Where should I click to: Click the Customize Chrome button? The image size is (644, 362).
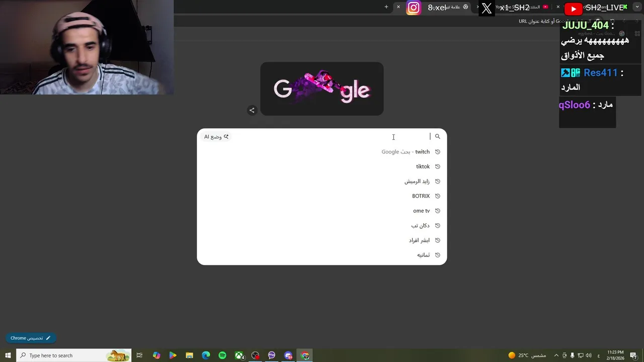(x=31, y=338)
